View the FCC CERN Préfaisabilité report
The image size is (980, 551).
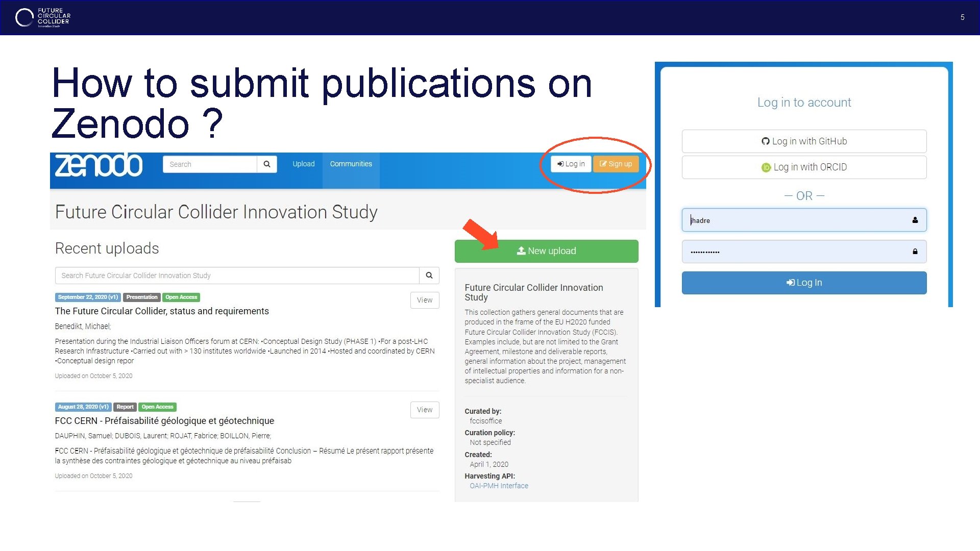tap(424, 410)
